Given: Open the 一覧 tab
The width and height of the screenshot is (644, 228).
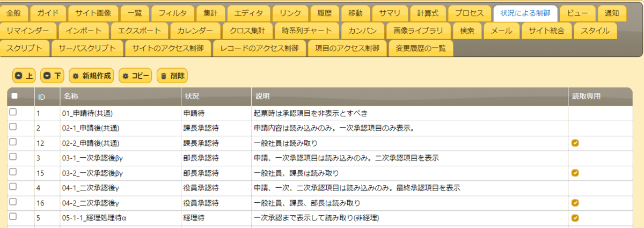Looking at the screenshot, I should point(135,12).
